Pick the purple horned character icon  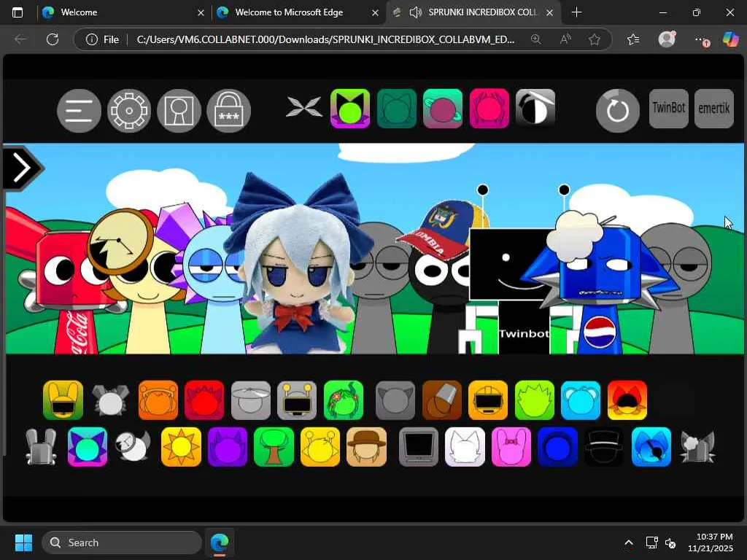[228, 446]
